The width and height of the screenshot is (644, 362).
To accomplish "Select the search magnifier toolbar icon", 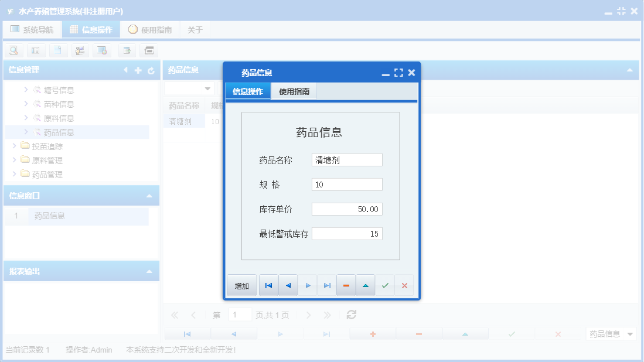I will click(x=13, y=50).
